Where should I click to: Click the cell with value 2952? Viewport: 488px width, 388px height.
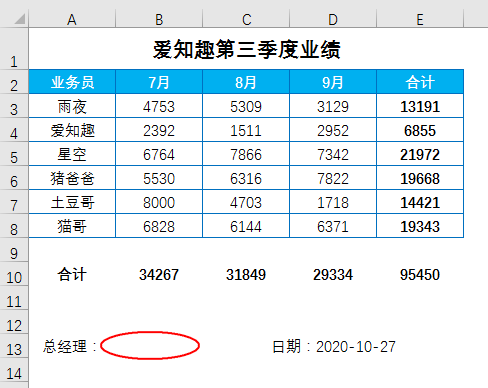(x=333, y=130)
